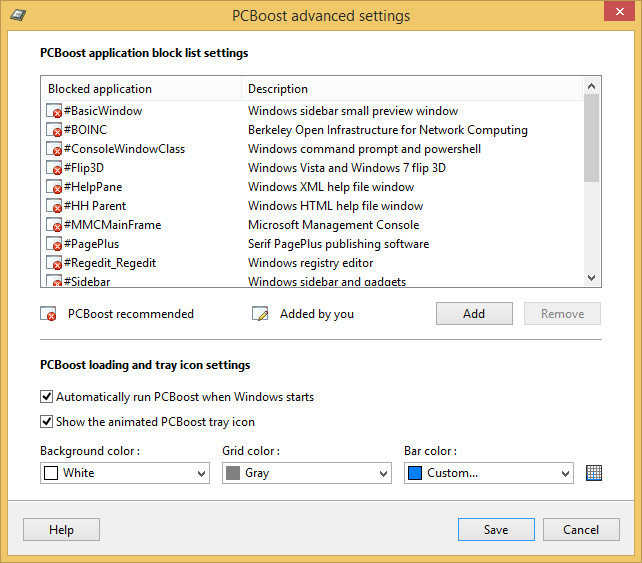
Task: Click the Added by you legend icon
Action: [260, 314]
